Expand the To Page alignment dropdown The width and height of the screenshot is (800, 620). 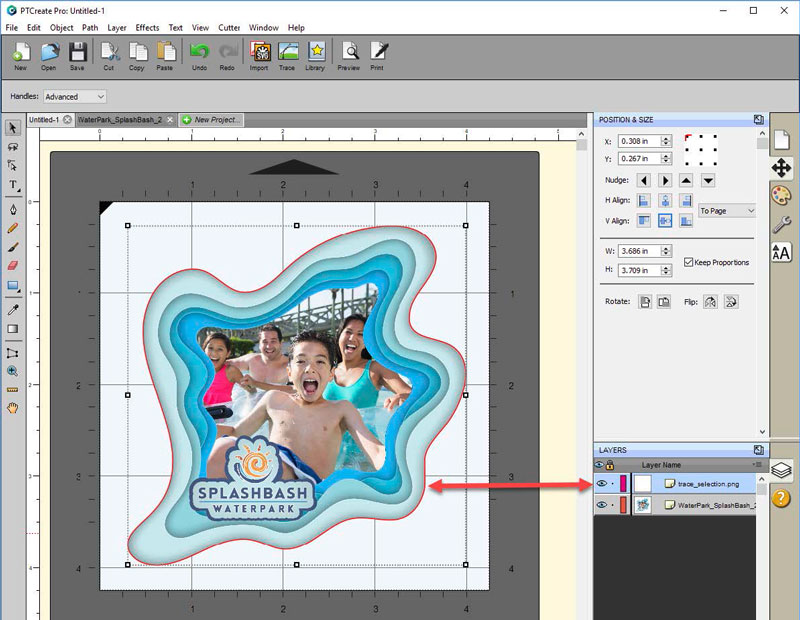[727, 211]
